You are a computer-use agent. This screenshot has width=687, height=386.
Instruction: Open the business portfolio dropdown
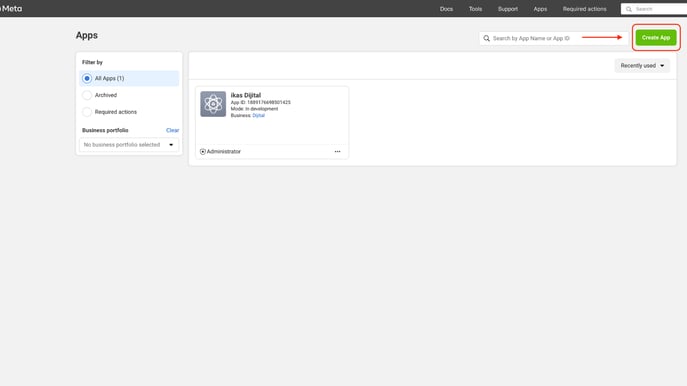click(x=129, y=145)
